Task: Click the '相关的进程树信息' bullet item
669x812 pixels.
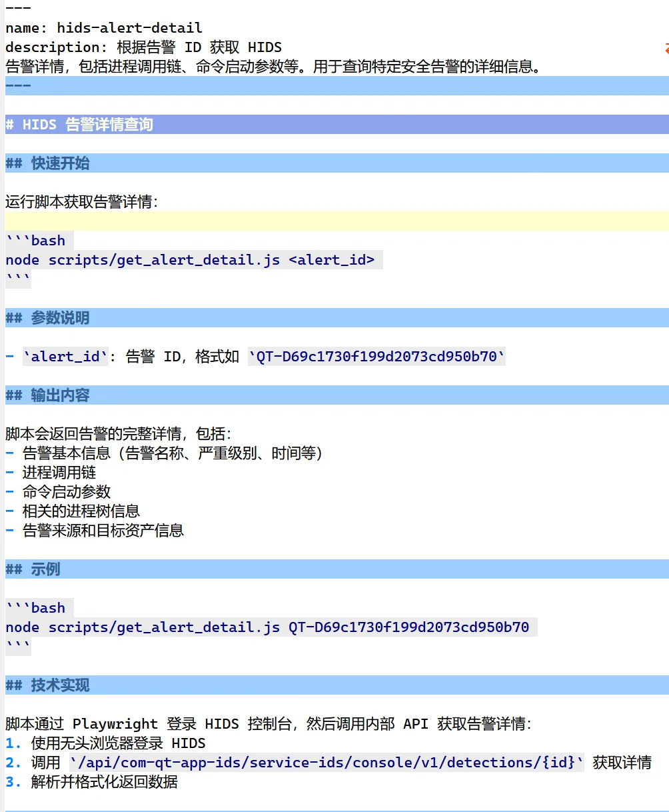Action: click(73, 511)
